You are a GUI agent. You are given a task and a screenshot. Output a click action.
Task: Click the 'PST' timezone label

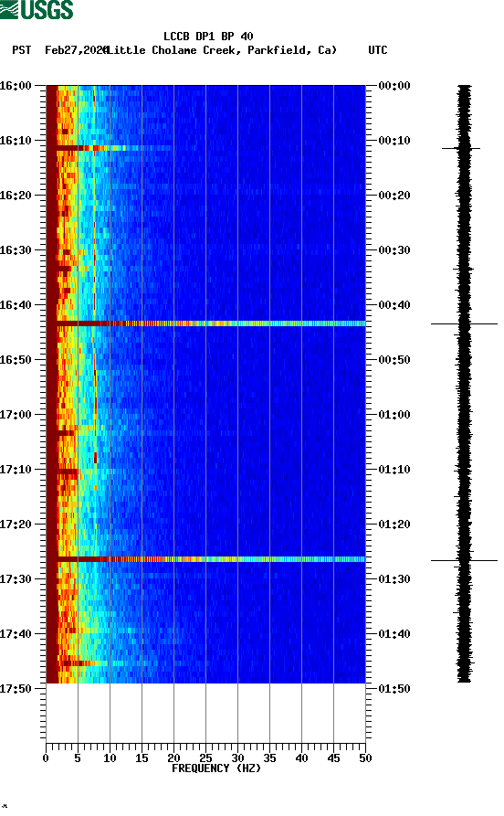click(21, 50)
